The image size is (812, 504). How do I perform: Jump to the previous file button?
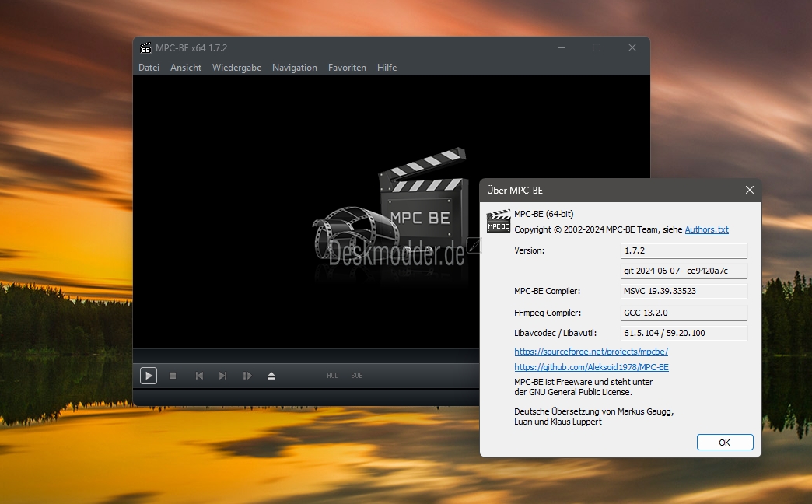(x=199, y=376)
